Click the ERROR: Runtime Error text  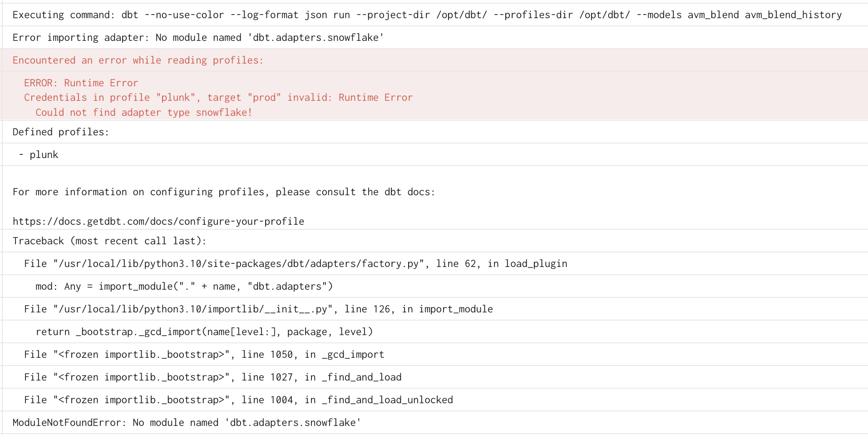[81, 83]
